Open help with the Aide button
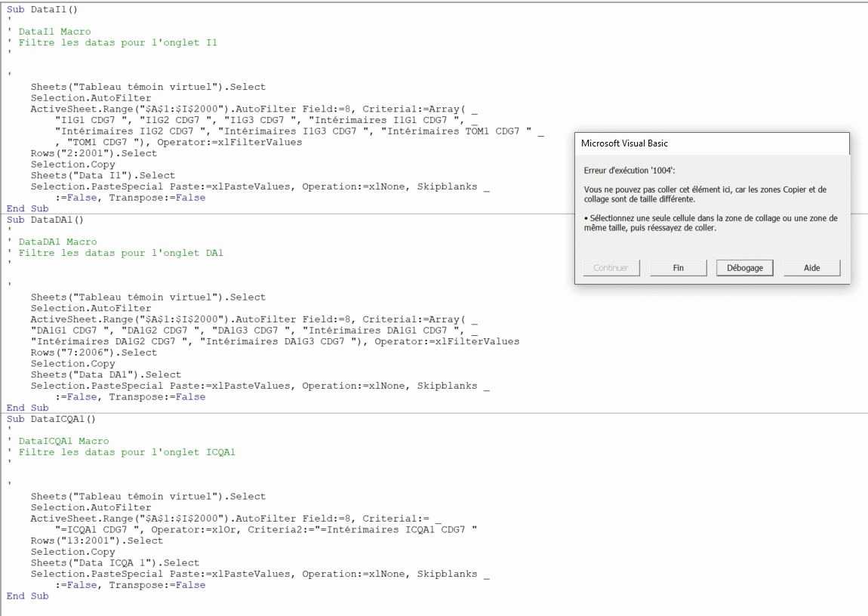 [x=811, y=268]
